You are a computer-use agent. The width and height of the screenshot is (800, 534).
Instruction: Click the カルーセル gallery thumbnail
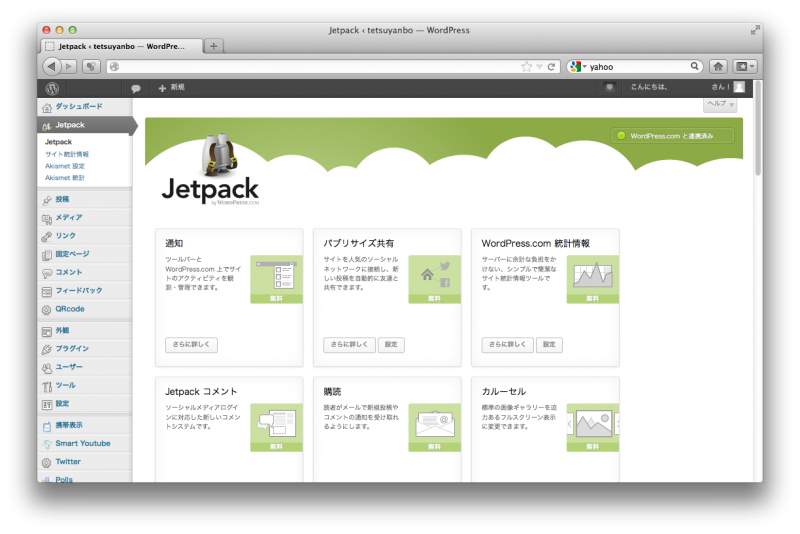(593, 427)
